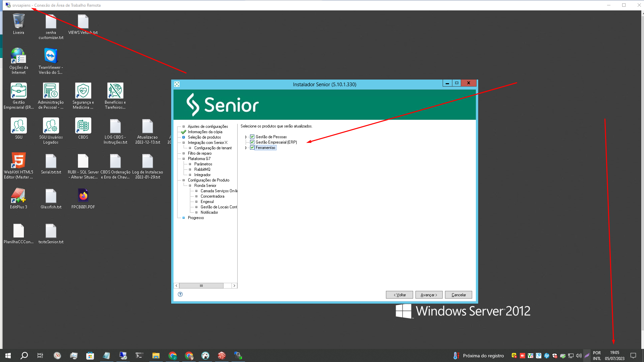The width and height of the screenshot is (644, 362).
Task: Toggle the Gestão Empresarial (ERP) checkbox
Action: pyautogui.click(x=252, y=142)
